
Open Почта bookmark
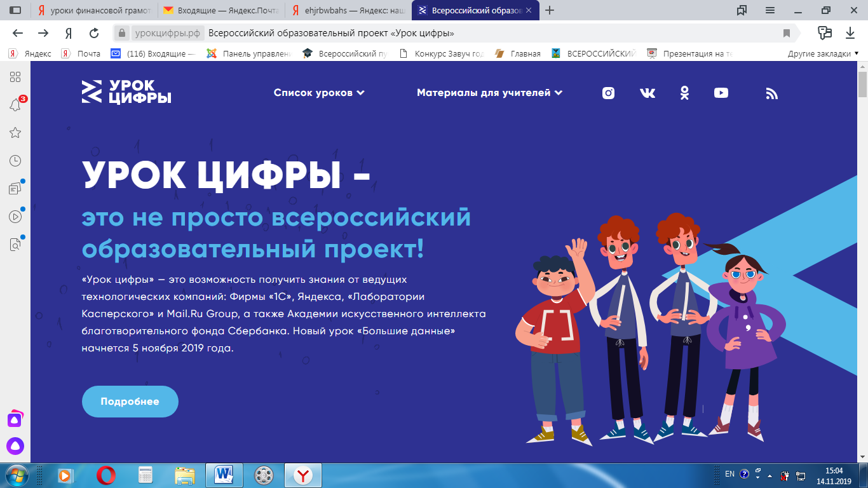[81, 54]
